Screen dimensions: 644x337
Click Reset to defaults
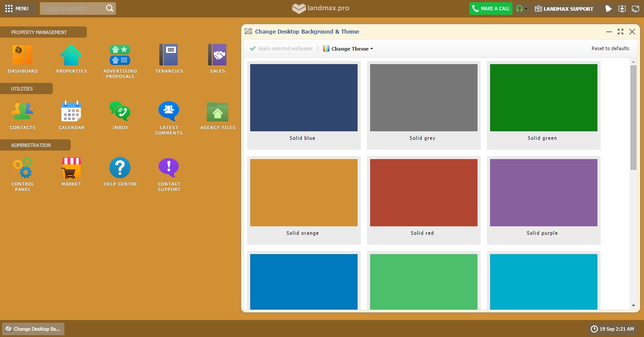(610, 48)
